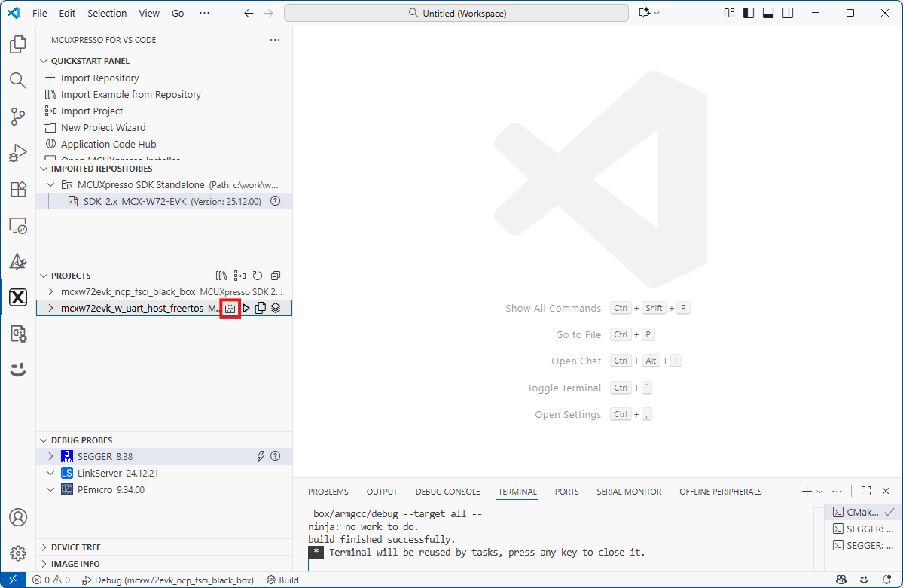The image size is (903, 588).
Task: Open the Selection menu
Action: click(x=107, y=13)
